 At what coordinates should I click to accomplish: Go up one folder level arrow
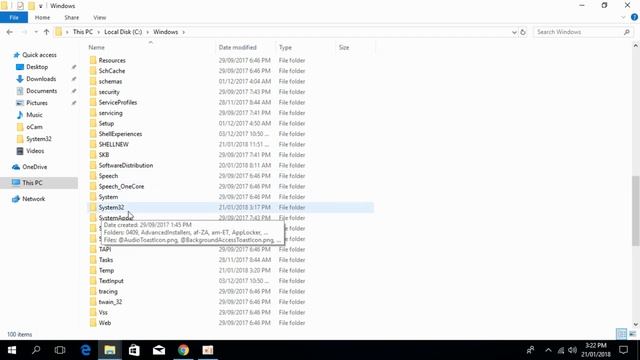tap(46, 32)
